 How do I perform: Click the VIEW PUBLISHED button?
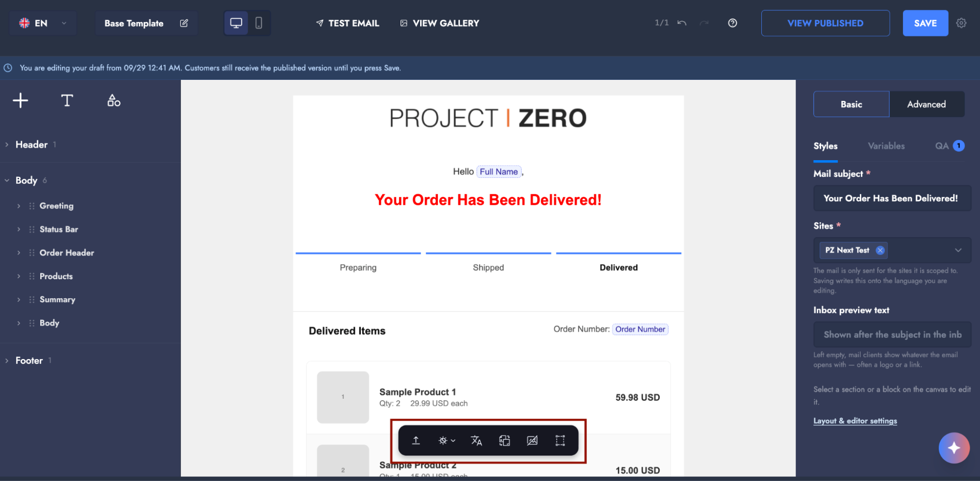coord(825,23)
